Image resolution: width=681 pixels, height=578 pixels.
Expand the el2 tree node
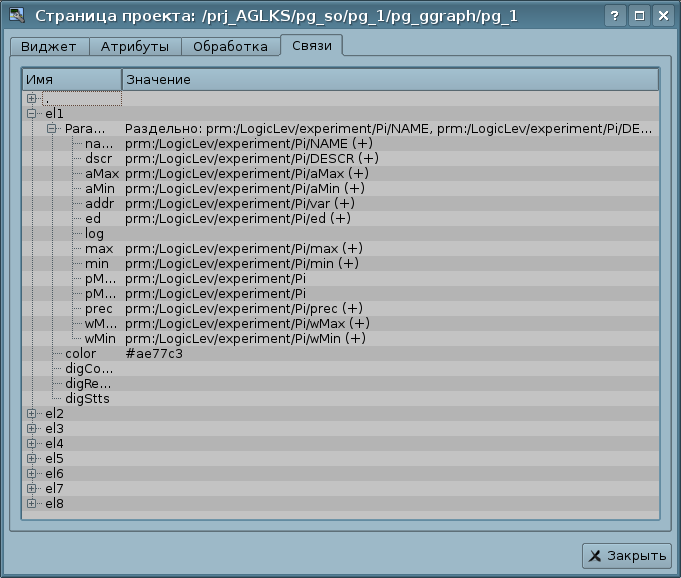[x=32, y=413]
